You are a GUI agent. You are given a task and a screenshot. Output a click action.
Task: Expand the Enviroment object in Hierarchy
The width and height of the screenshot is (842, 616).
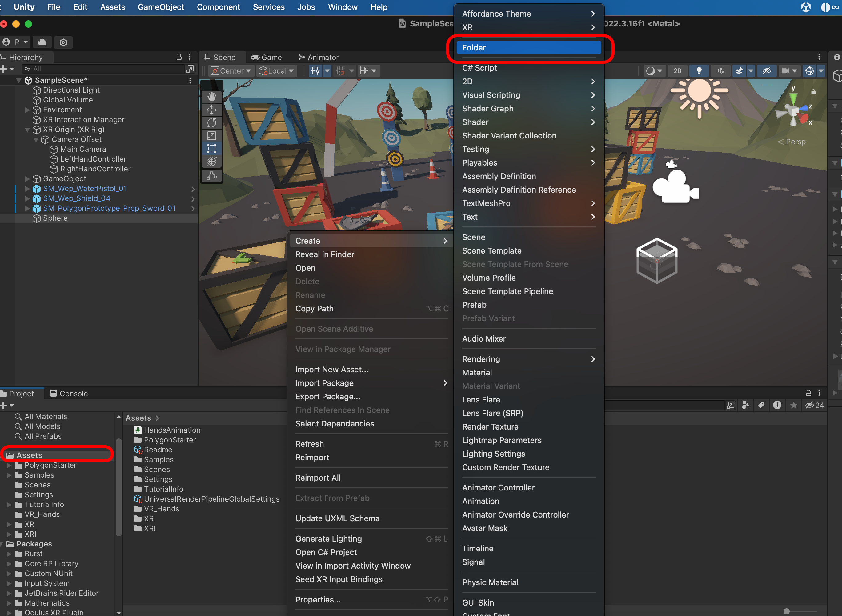point(27,110)
